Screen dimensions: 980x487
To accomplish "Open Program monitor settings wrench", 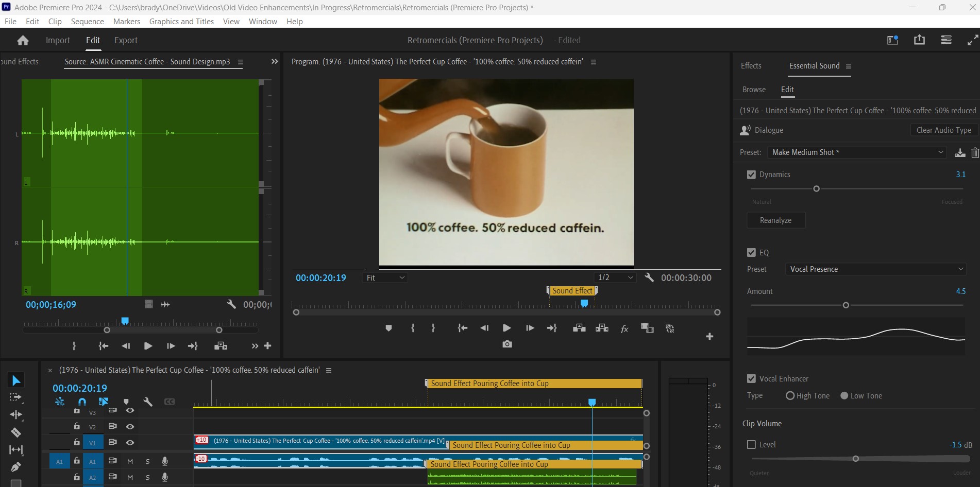I will point(649,277).
